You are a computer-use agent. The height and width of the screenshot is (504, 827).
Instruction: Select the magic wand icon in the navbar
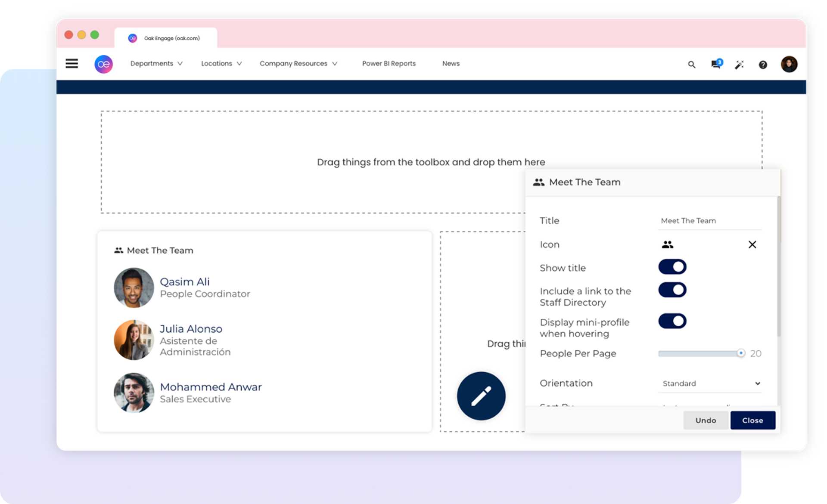tap(740, 64)
